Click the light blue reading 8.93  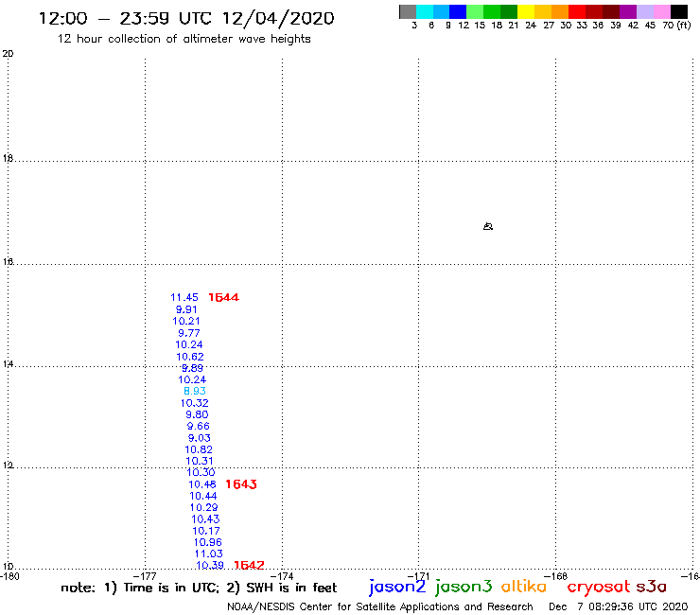pos(195,392)
